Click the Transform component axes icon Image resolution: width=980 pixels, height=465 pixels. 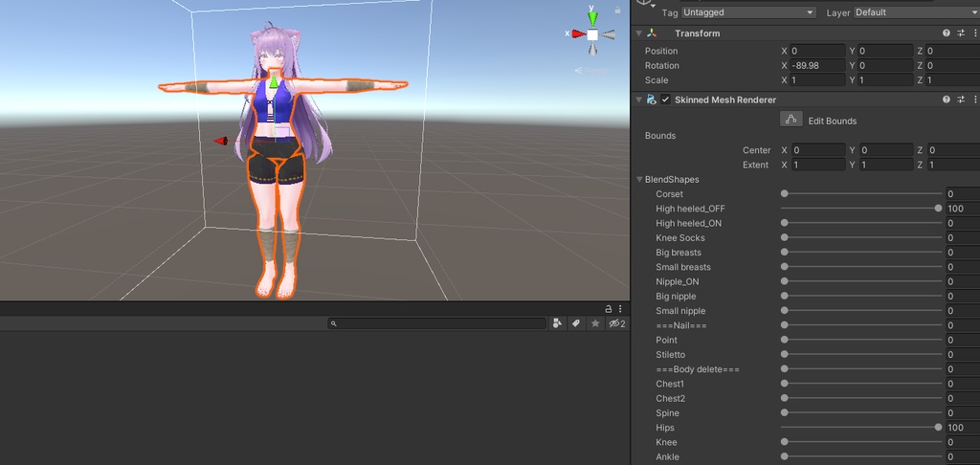point(652,33)
